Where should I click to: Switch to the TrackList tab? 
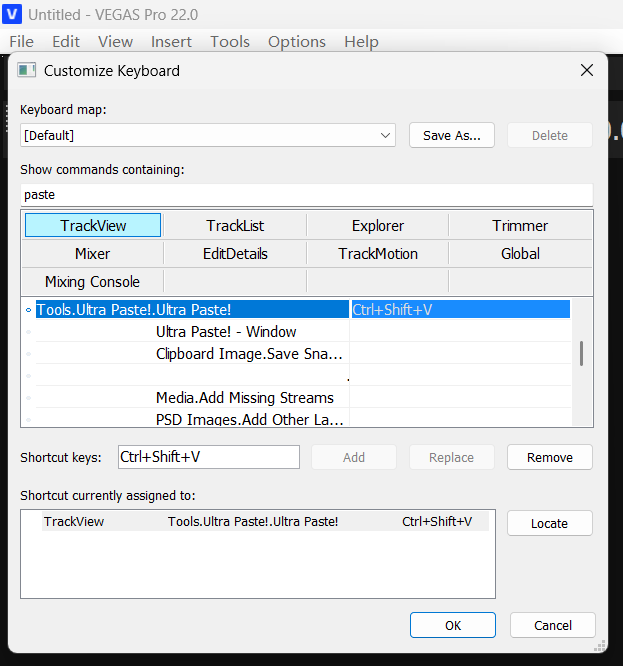point(235,226)
